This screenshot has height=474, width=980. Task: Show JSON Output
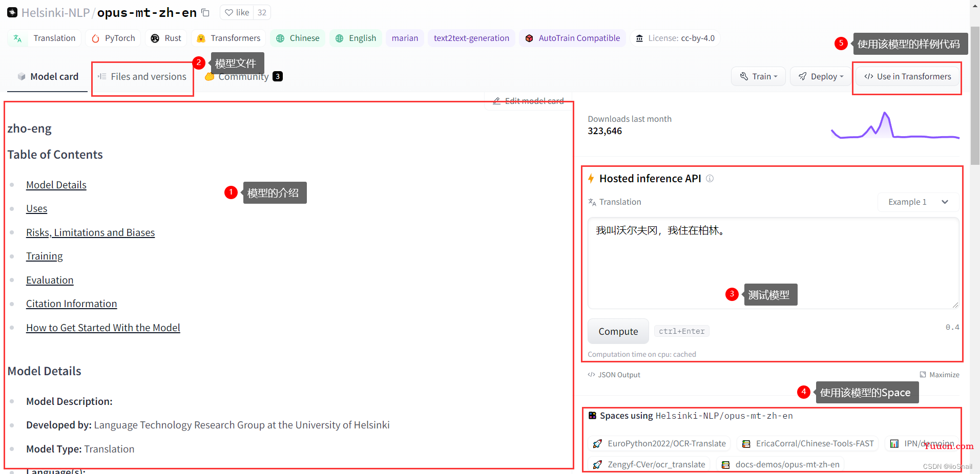point(614,375)
